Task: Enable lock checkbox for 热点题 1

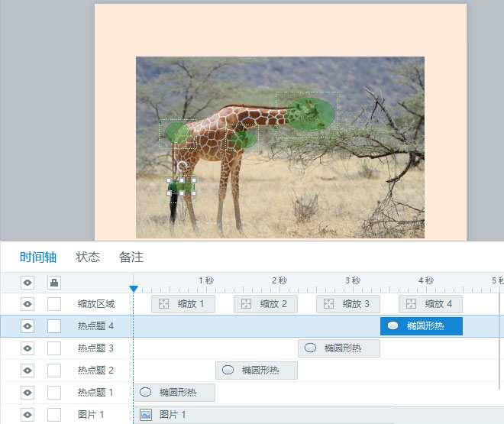Action: (54, 393)
